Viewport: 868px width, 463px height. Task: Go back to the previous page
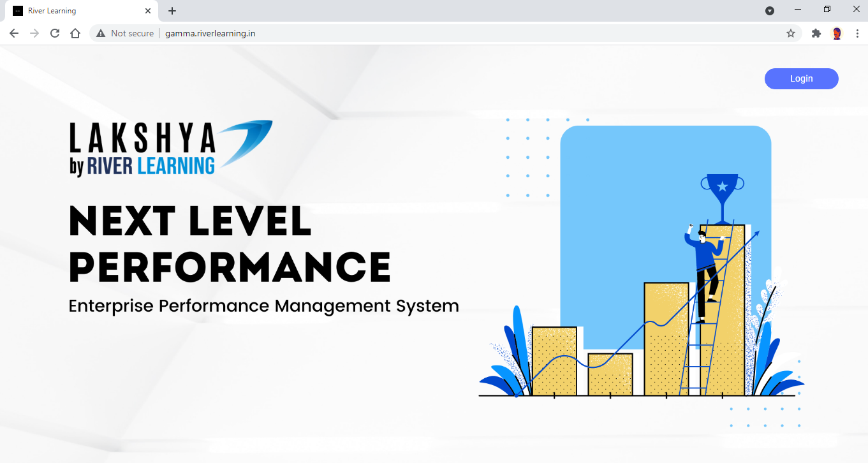pyautogui.click(x=14, y=33)
